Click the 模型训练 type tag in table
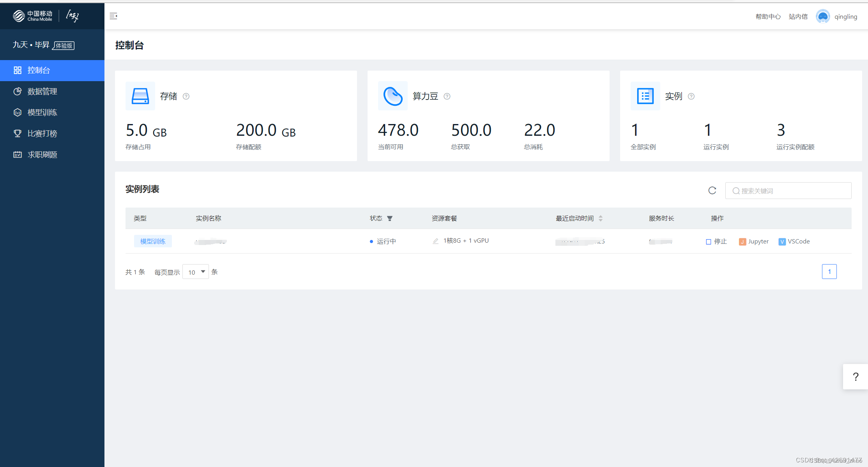868x467 pixels. [153, 241]
